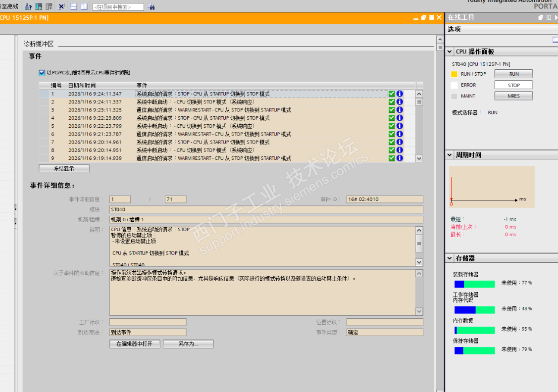
Task: Select event row dated 9:21:23.787
Action: [x=227, y=134]
